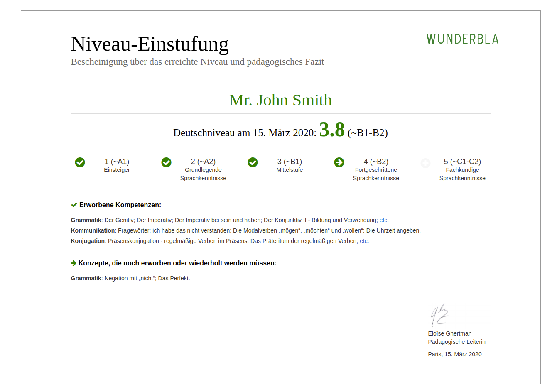Click the WUNDERBLA logo
This screenshot has height=392, width=557.
(462, 39)
